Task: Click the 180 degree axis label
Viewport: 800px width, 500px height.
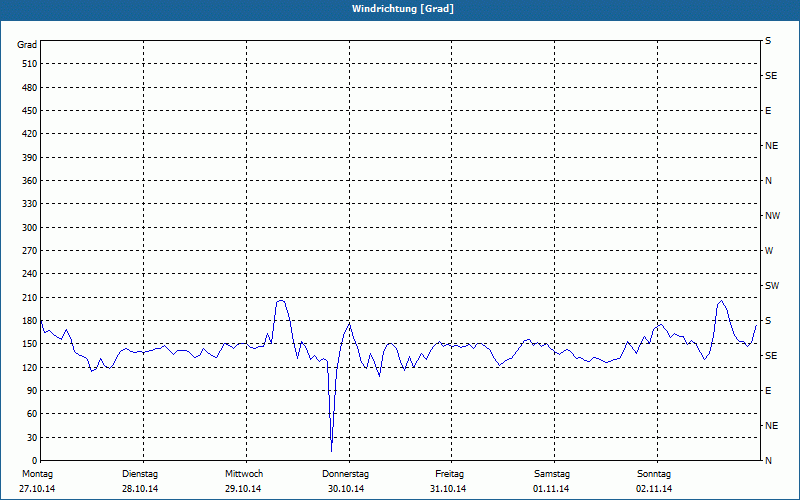Action: point(30,320)
